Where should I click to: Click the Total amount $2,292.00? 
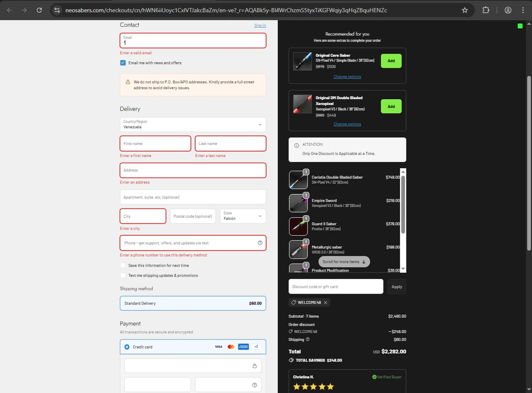(394, 351)
